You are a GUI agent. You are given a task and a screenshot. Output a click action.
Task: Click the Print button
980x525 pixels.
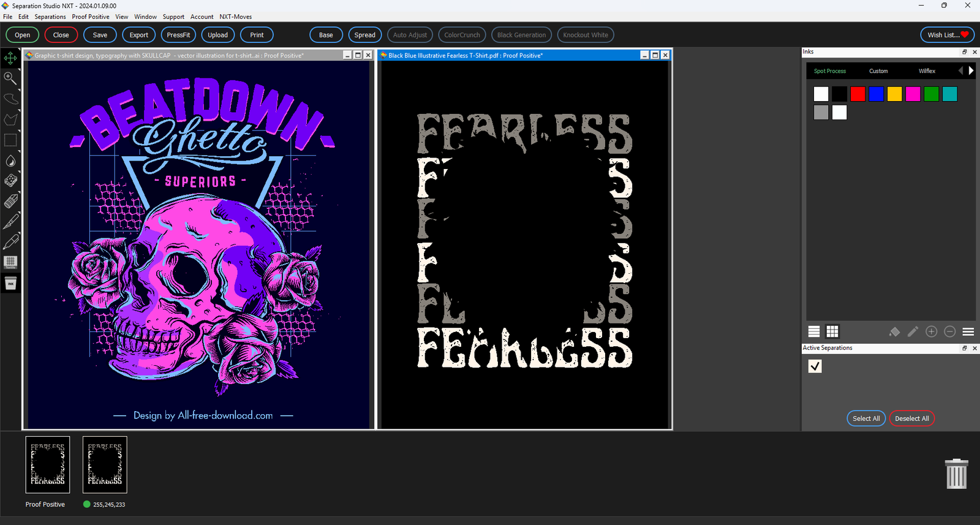point(257,35)
